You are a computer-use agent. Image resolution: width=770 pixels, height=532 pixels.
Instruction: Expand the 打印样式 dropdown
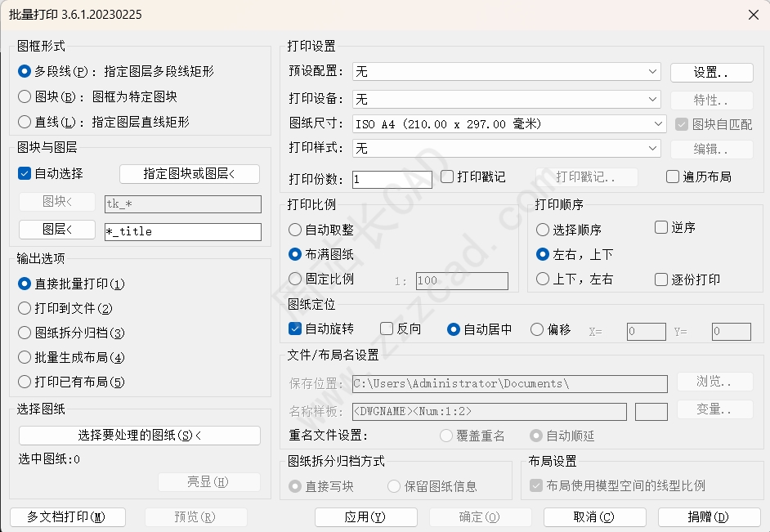tap(506, 148)
